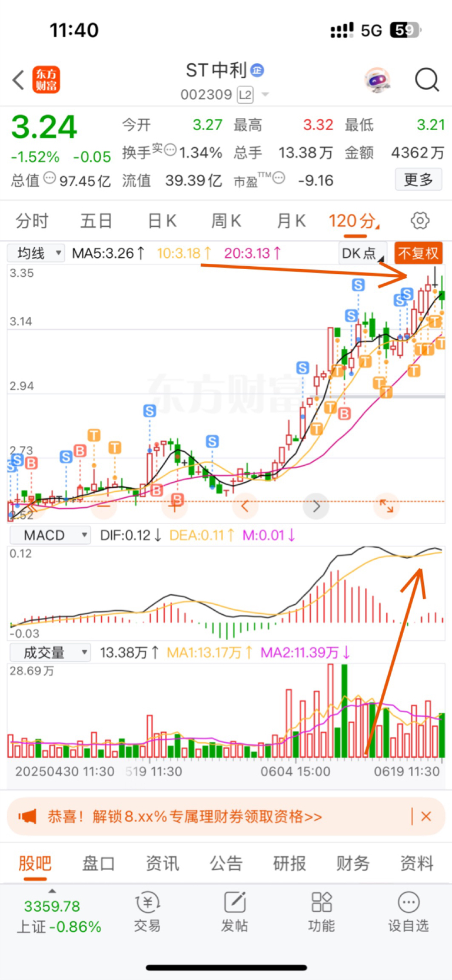Tap the MA5:3.26 moving average value

pos(108,253)
